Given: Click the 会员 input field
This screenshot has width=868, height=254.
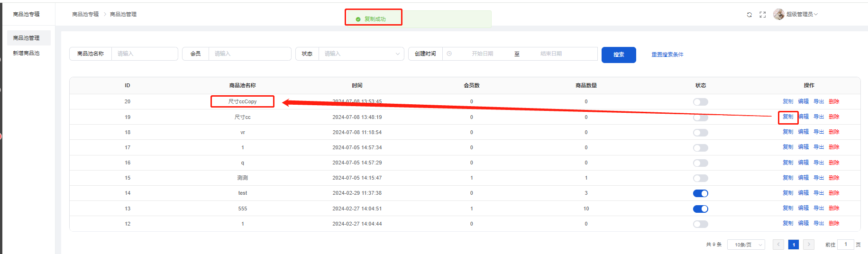Looking at the screenshot, I should [x=250, y=54].
